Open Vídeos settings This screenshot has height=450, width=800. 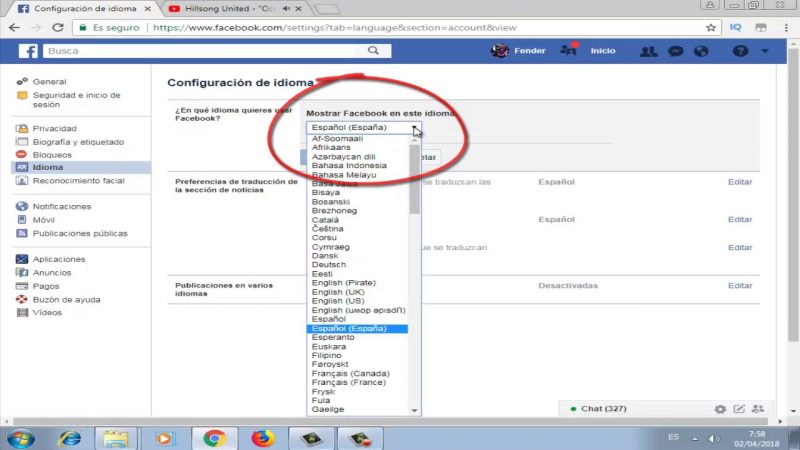point(47,312)
